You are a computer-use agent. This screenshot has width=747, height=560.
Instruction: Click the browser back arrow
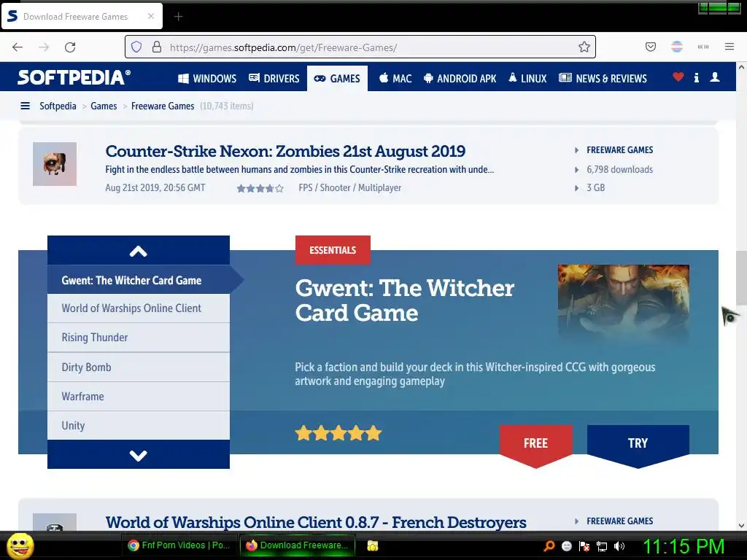coord(18,47)
